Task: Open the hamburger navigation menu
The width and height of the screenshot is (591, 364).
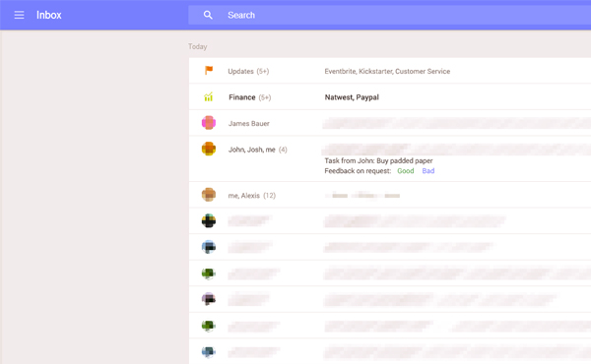Action: [x=19, y=15]
